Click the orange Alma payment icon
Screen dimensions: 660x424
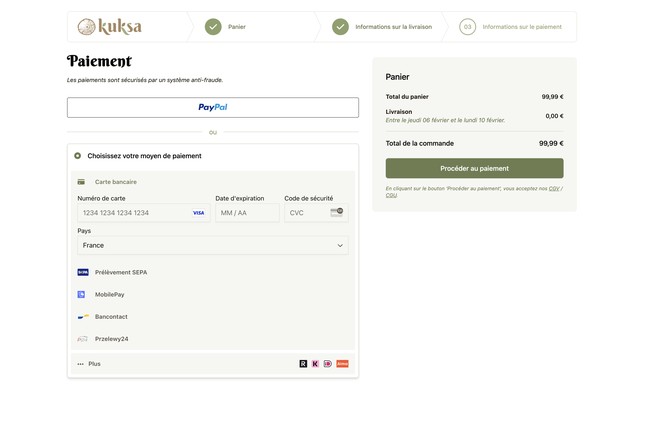coord(343,364)
